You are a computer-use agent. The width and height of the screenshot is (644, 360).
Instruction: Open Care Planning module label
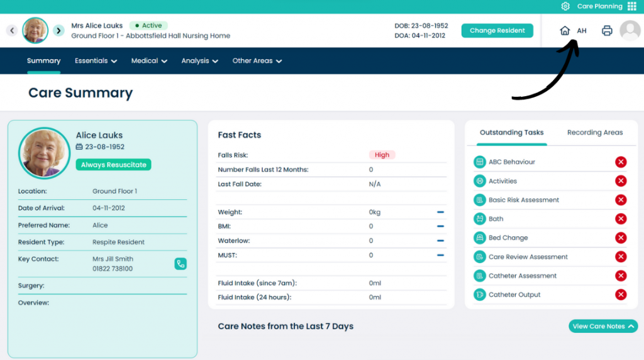coord(599,6)
